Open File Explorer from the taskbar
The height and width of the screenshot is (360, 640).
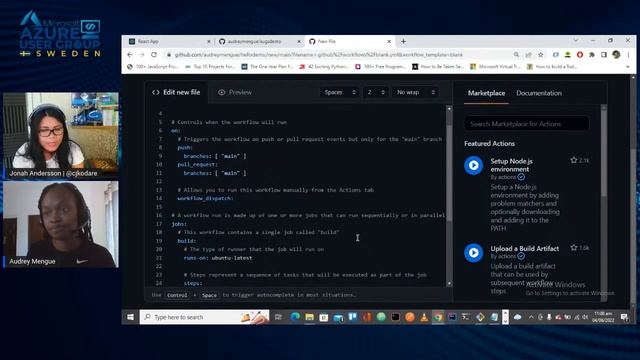(309, 317)
